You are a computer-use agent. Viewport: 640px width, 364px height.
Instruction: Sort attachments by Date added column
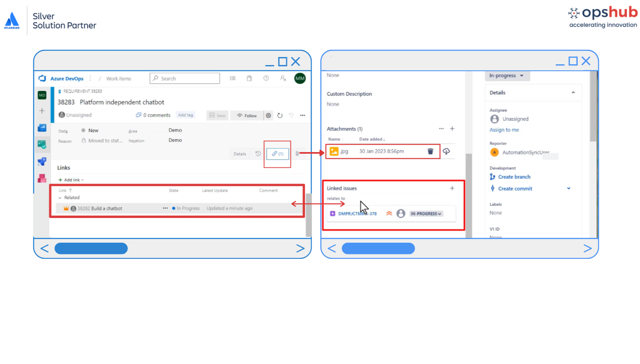(372, 139)
